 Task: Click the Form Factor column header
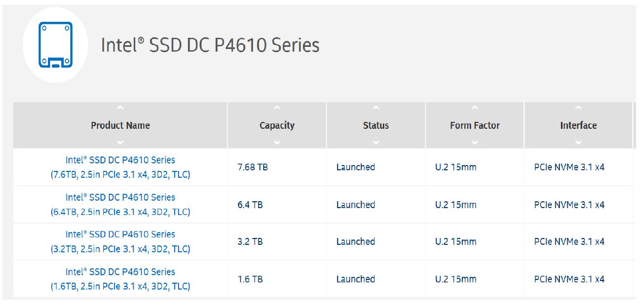pos(475,126)
